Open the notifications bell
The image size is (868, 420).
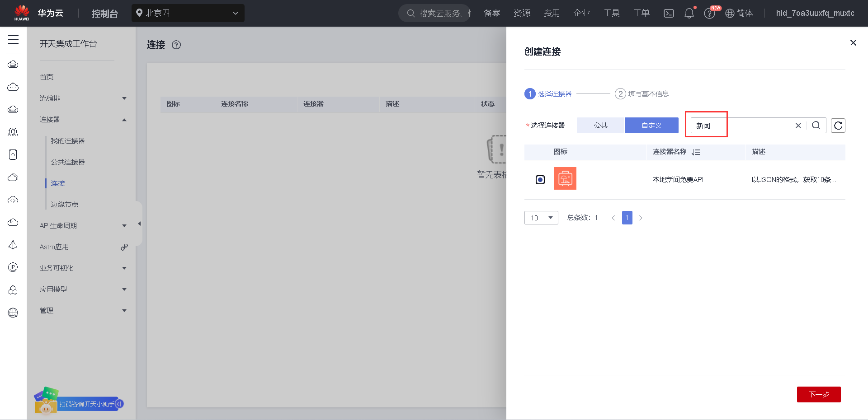(x=689, y=14)
